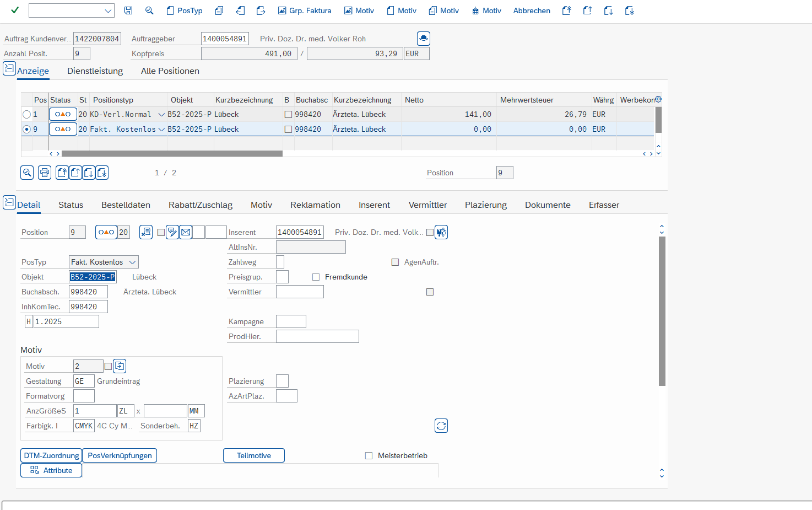Toggle the Fremdkunde checkbox

[316, 277]
